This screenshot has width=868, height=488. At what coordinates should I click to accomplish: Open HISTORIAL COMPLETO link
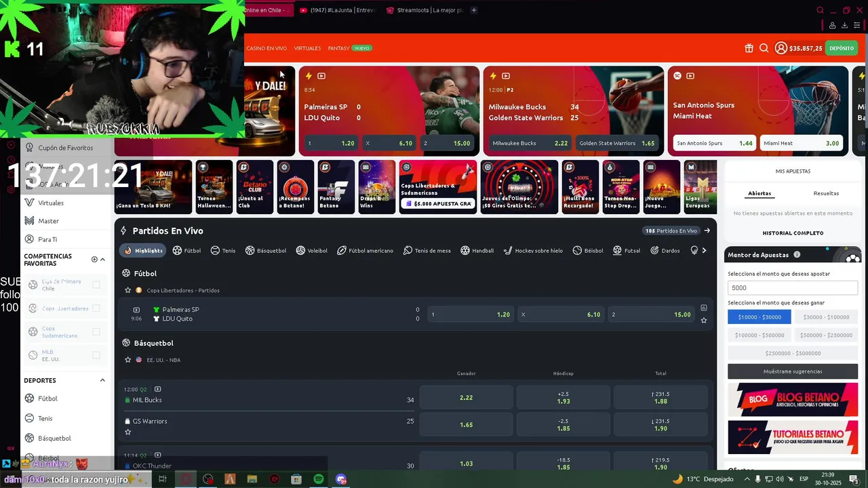click(793, 232)
